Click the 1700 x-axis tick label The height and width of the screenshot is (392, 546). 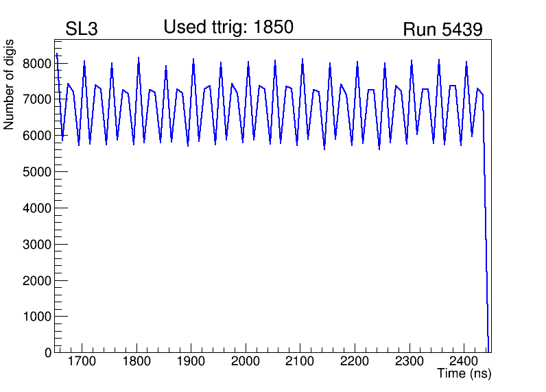[82, 361]
